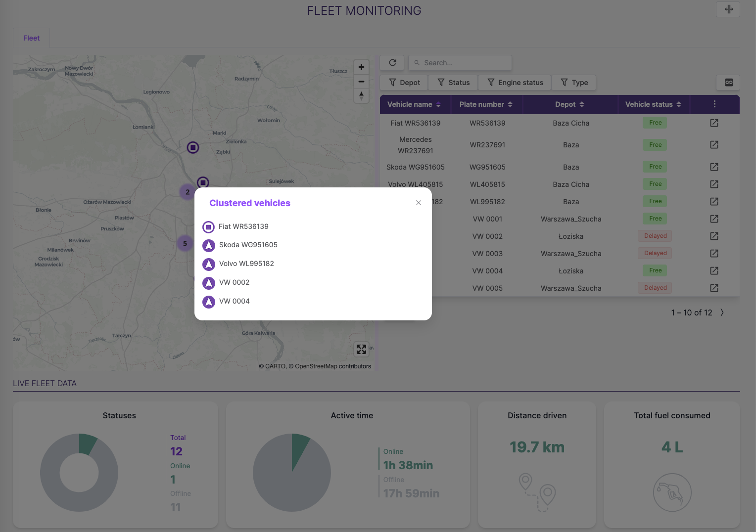Viewport: 756px width, 532px height.
Task: Click the map cluster marker labeled 2
Action: point(187,192)
